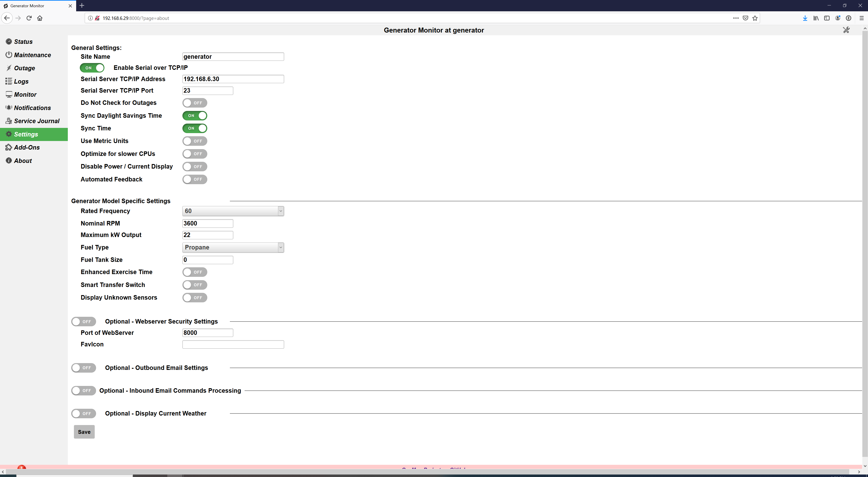Image resolution: width=868 pixels, height=477 pixels.
Task: Enable Webserver Security Settings toggle
Action: point(84,321)
